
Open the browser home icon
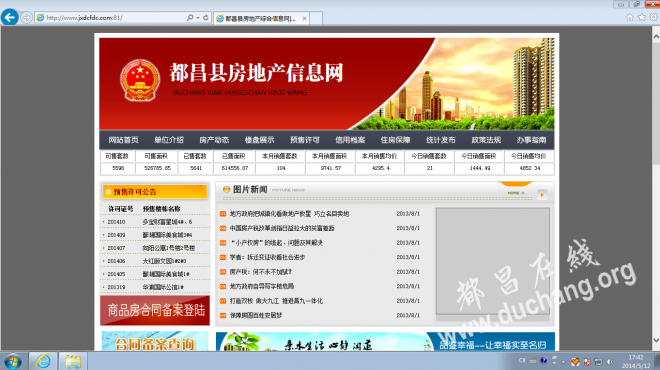click(x=630, y=17)
